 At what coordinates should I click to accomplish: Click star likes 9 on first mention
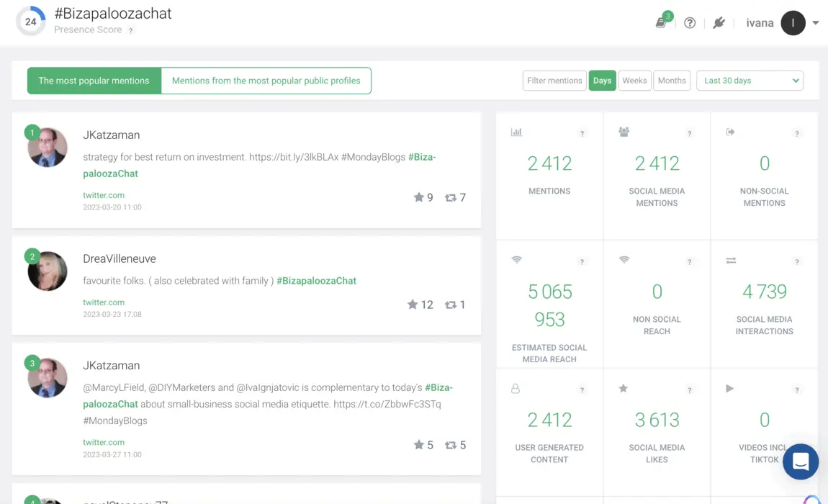[x=423, y=197]
